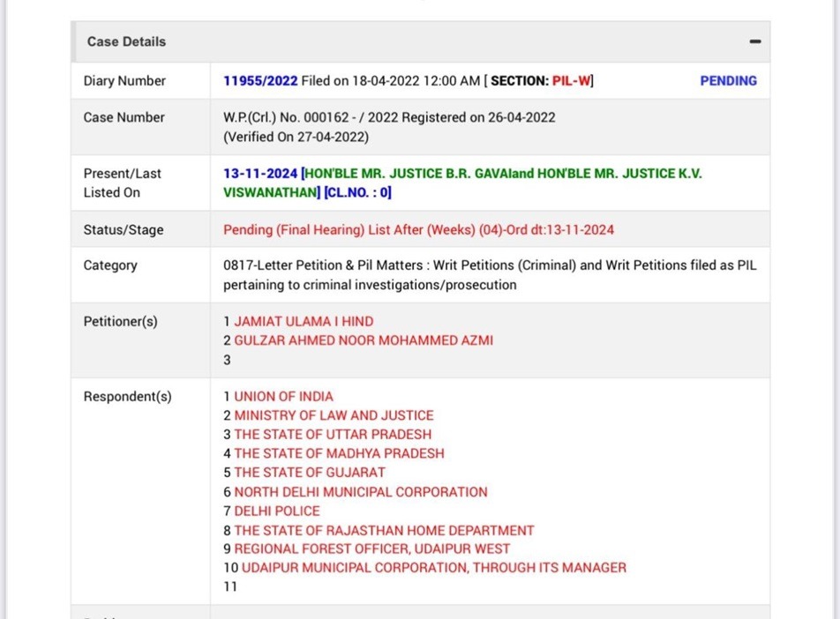Click the Filed on 18-04-2022 text
Viewport: 840px width, 619px height.
click(x=391, y=81)
